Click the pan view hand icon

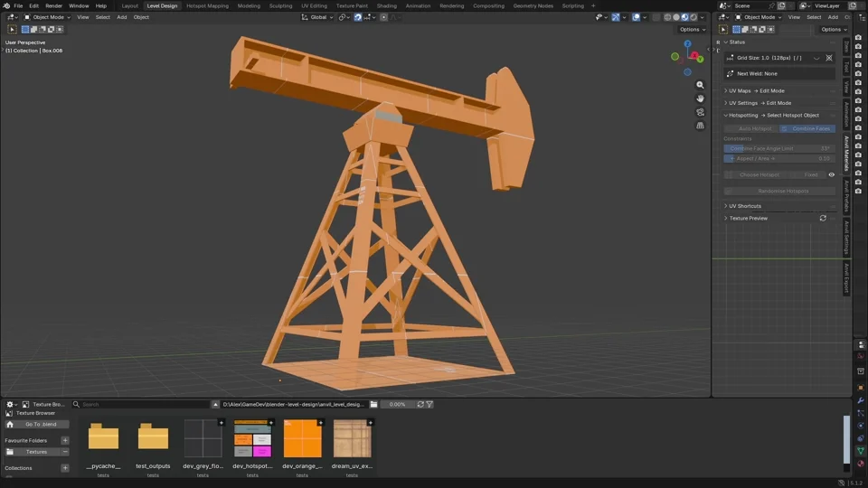[x=700, y=99]
